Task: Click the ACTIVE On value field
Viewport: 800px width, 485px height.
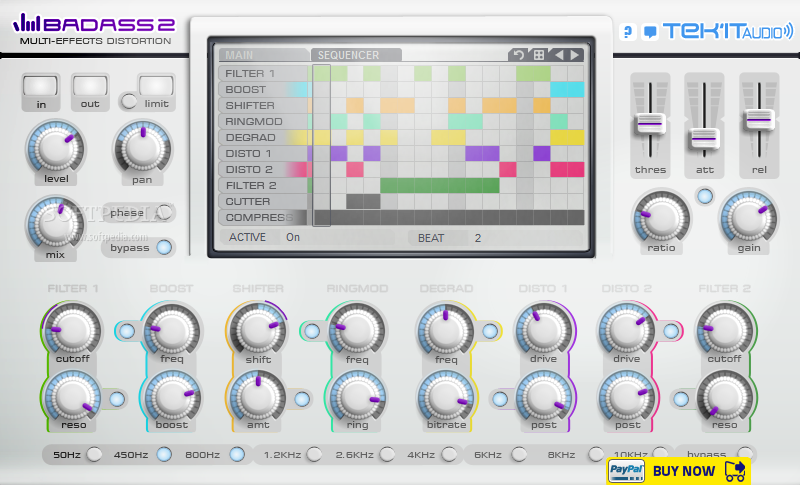Action: click(x=337, y=237)
